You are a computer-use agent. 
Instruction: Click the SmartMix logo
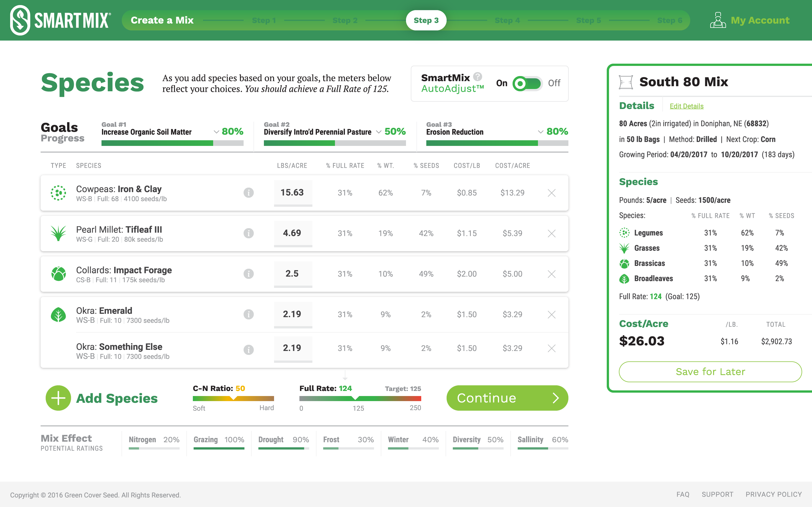coord(60,20)
